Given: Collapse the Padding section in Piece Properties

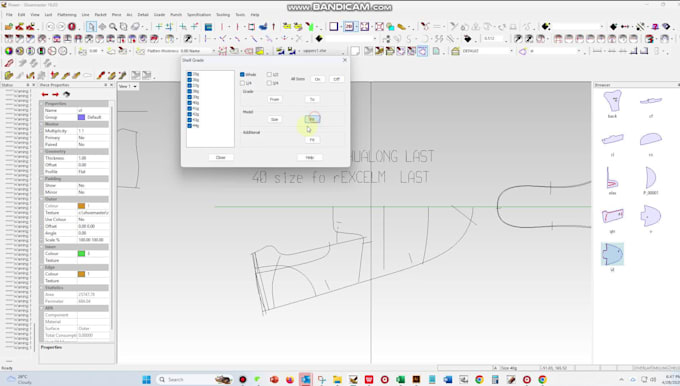Looking at the screenshot, I should point(42,179).
